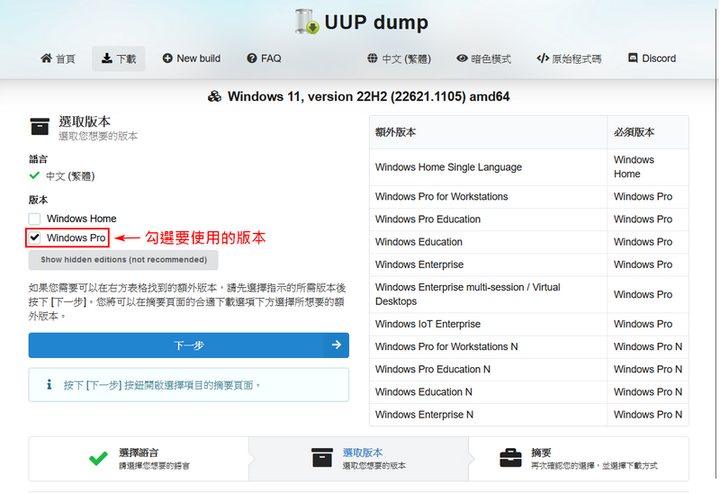720x493 pixels.
Task: Click the globe icon beside 中文 (繁體)
Action: [372, 58]
